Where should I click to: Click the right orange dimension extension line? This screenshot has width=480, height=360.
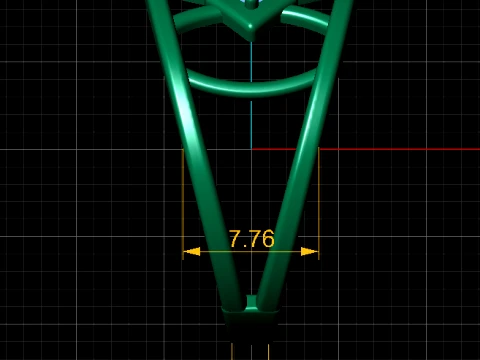[319, 203]
